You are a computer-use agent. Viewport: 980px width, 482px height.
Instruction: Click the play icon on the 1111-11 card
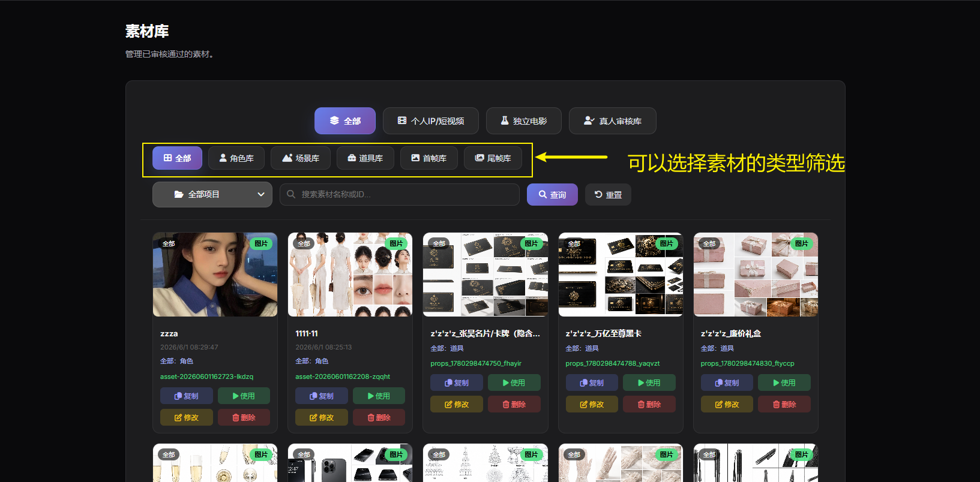click(371, 396)
